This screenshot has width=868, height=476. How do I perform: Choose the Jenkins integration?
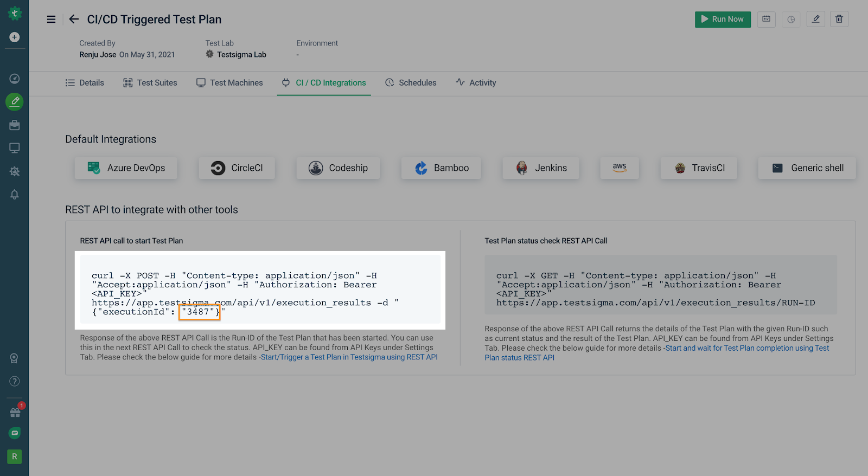click(541, 168)
